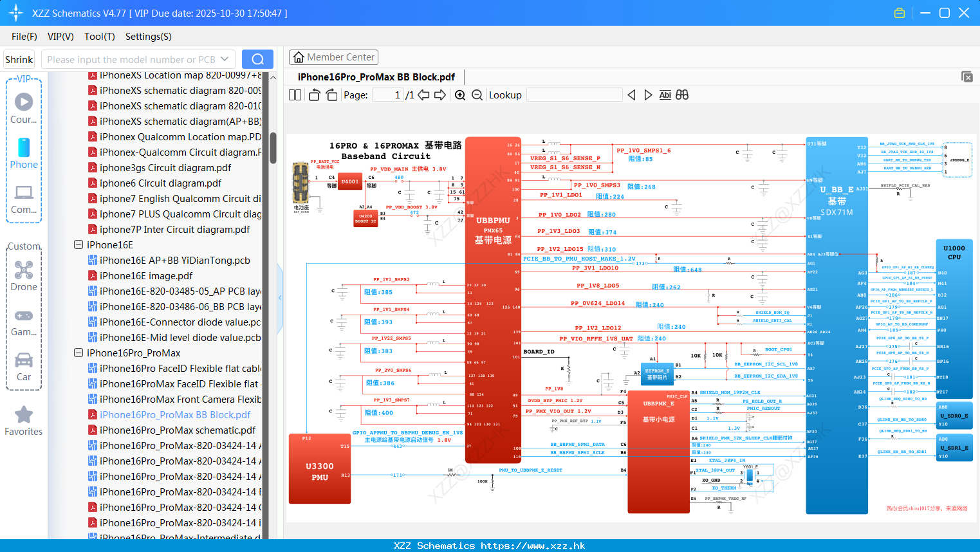Open iPhonex Qualcomm Location map file

175,136
